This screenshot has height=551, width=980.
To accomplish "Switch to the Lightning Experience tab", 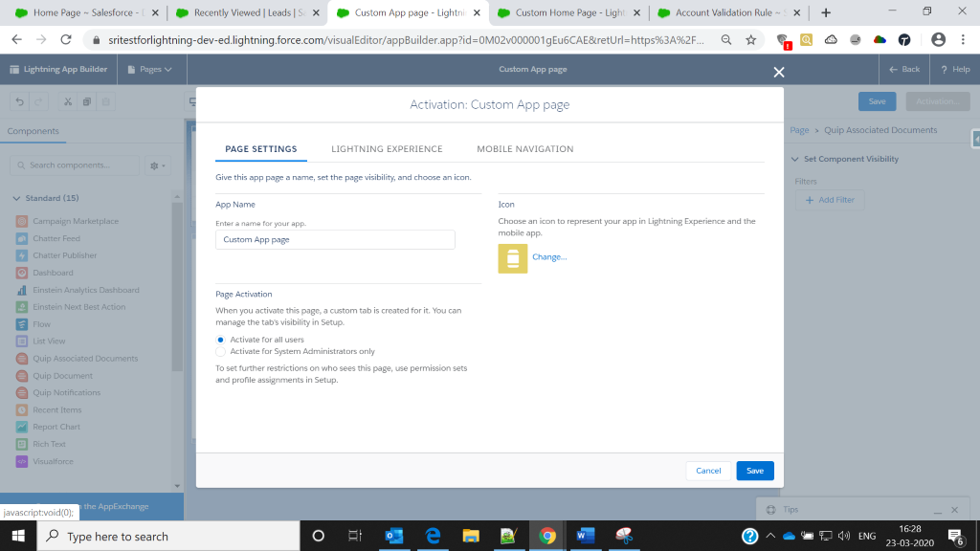I will tap(387, 149).
